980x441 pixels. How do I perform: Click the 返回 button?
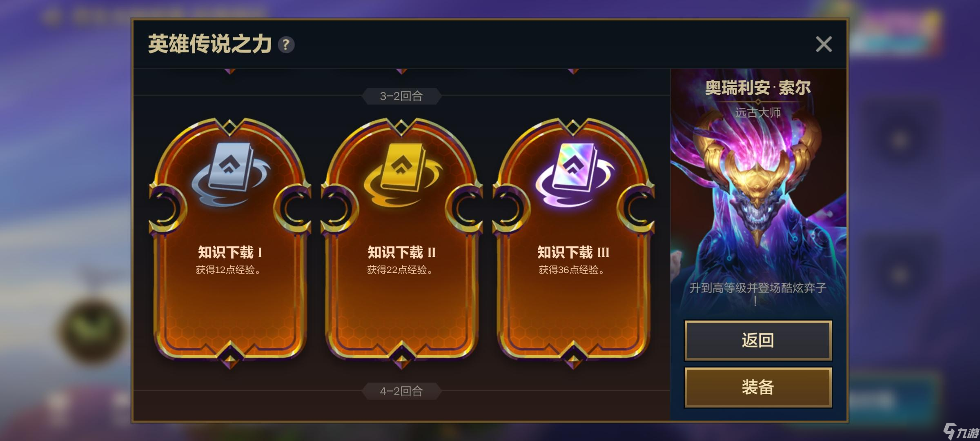tap(758, 340)
